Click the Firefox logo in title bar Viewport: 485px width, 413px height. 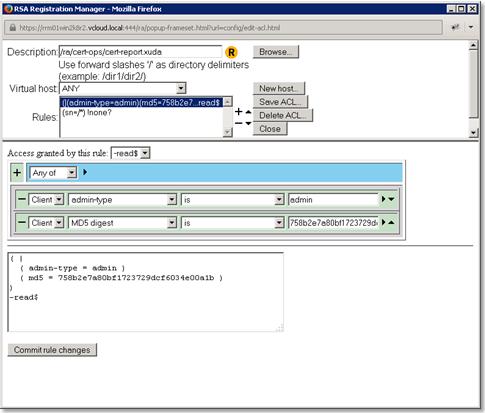8,9
